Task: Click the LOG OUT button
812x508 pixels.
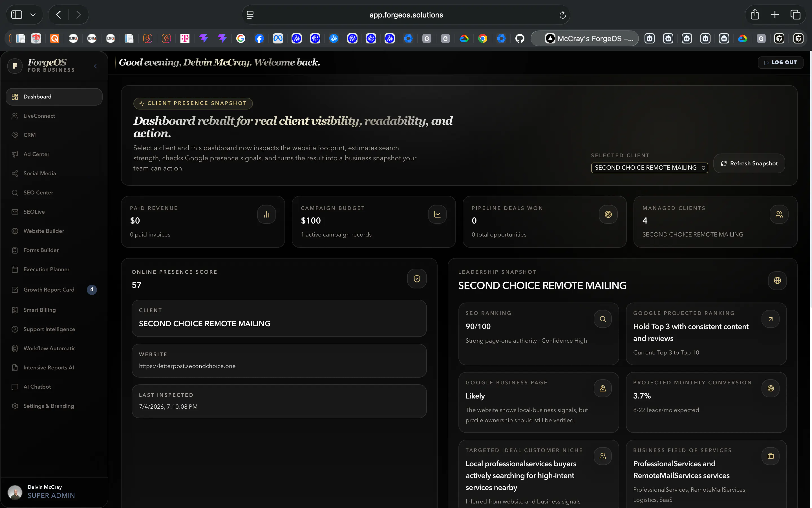Action: (x=780, y=62)
